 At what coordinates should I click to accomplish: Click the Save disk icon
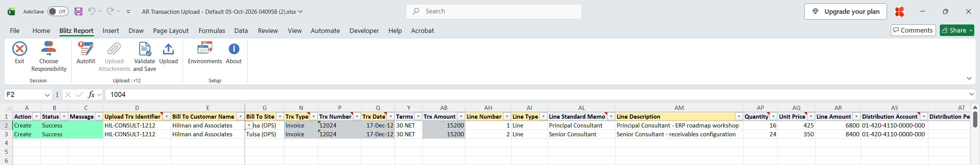[78, 11]
